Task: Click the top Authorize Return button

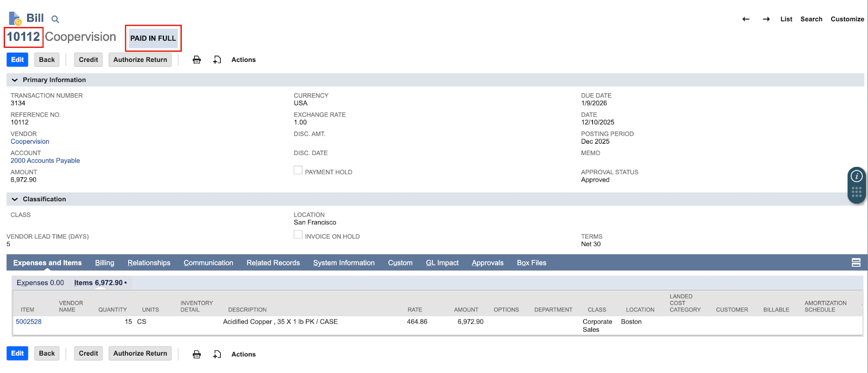Action: pyautogui.click(x=140, y=60)
